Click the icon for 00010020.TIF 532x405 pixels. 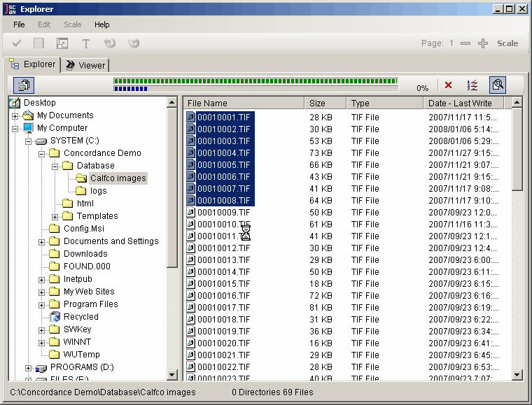click(x=190, y=343)
